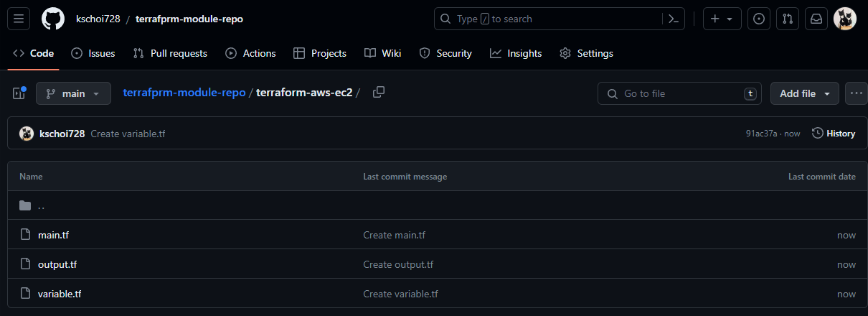Open commit hash 91ac37a
The image size is (868, 316).
click(x=762, y=134)
